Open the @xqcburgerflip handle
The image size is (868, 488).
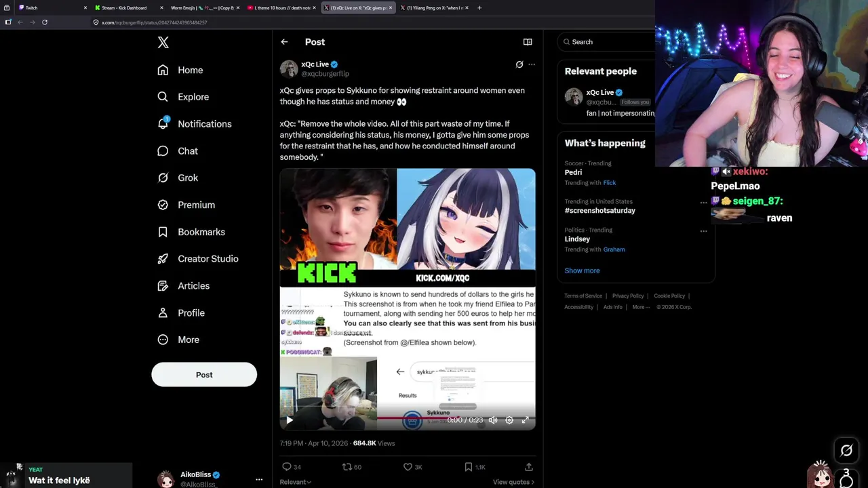[x=325, y=73]
